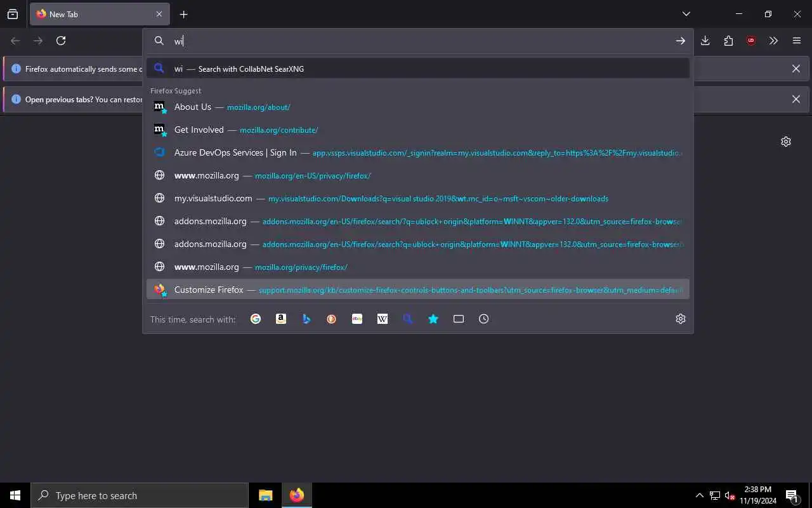Click the address bar text field
This screenshot has width=812, height=508.
(x=419, y=41)
